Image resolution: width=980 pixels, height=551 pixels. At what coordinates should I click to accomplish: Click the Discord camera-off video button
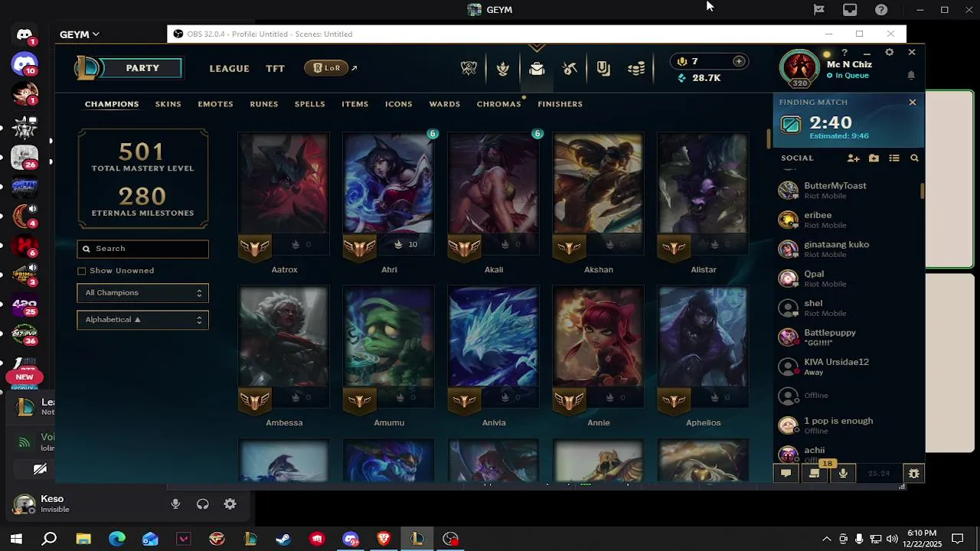point(40,469)
